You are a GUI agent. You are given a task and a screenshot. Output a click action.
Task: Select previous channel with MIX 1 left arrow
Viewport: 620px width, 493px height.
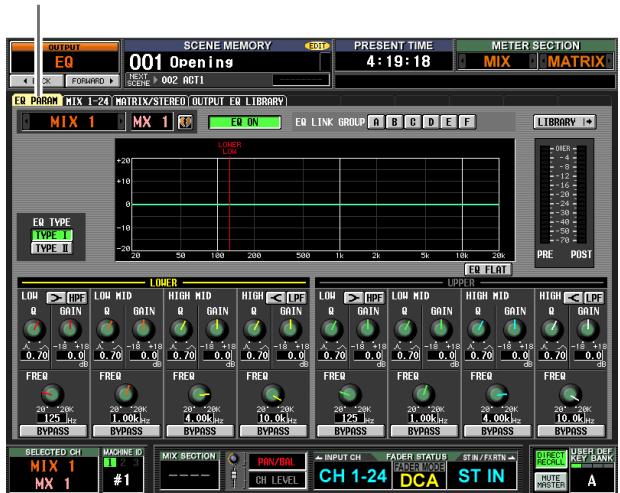click(x=26, y=122)
